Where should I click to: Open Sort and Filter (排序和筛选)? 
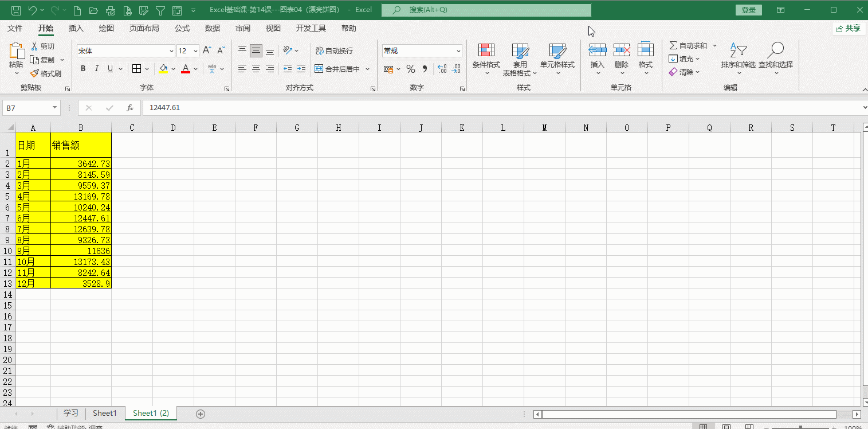tap(738, 59)
